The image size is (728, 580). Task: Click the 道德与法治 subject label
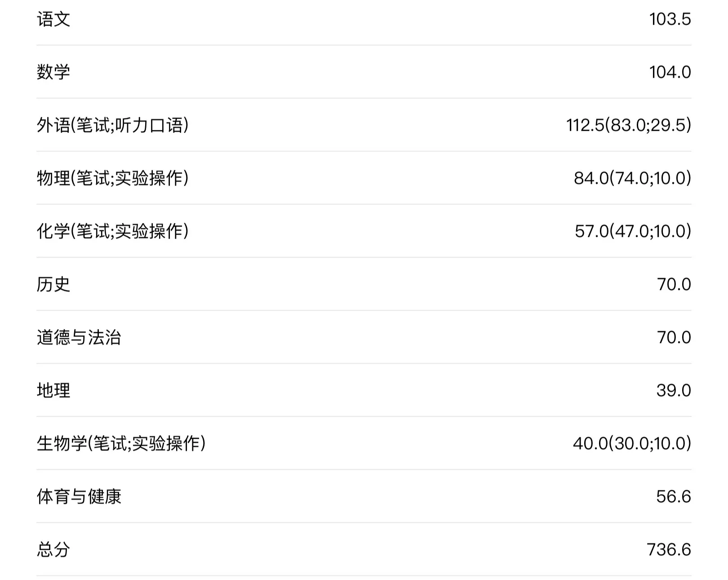click(79, 337)
